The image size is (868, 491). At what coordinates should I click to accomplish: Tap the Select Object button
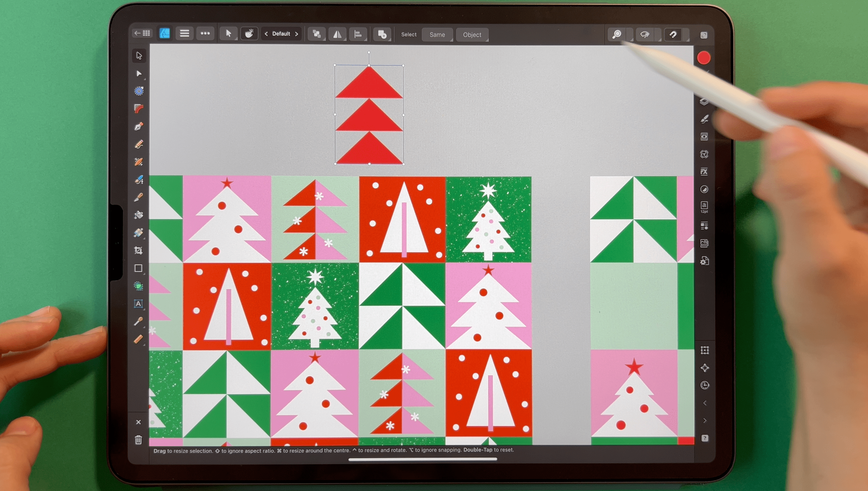click(472, 35)
